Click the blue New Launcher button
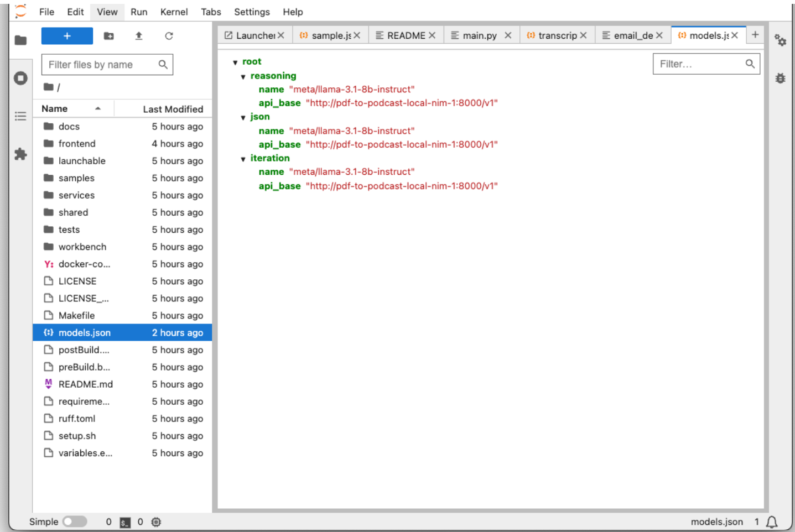 pos(67,36)
